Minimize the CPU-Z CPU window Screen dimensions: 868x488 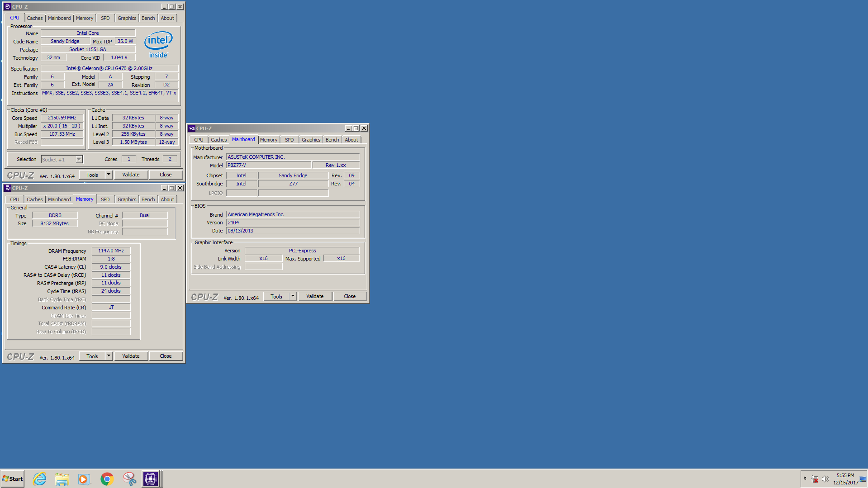[164, 7]
